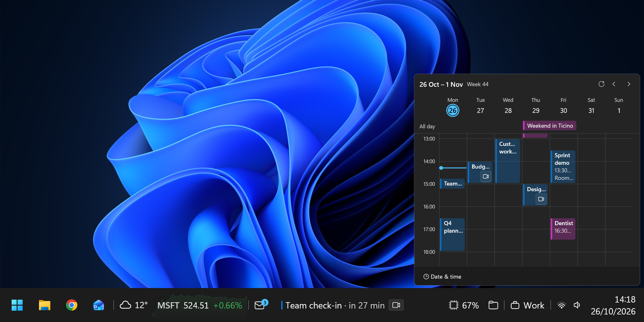Refresh the calendar widget
The image size is (644, 322).
click(601, 84)
